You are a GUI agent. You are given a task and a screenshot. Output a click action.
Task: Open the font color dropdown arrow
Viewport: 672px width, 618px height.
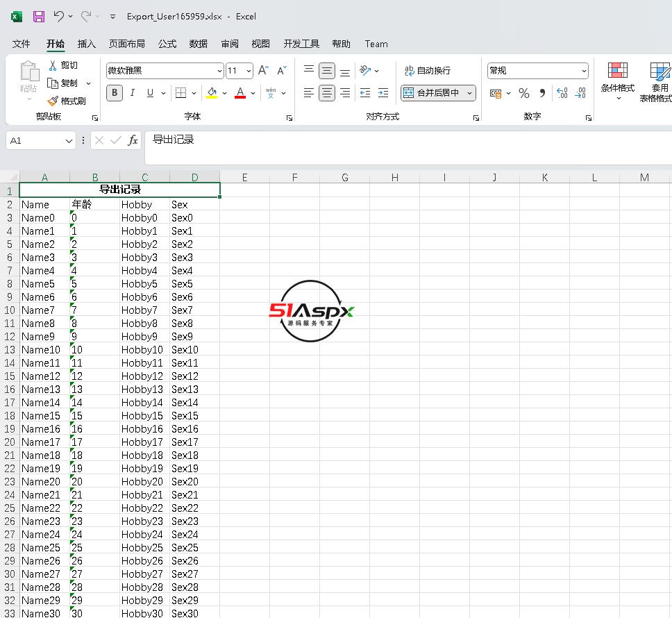[x=253, y=93]
